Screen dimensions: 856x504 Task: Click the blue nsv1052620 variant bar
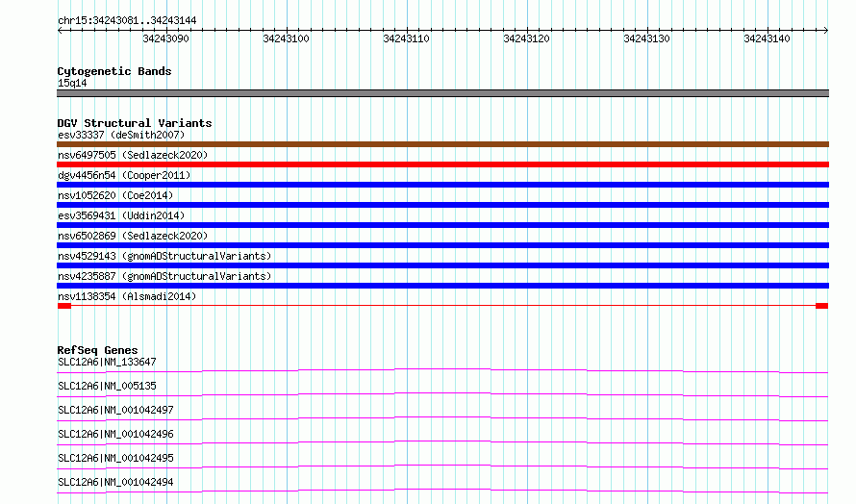tap(442, 205)
